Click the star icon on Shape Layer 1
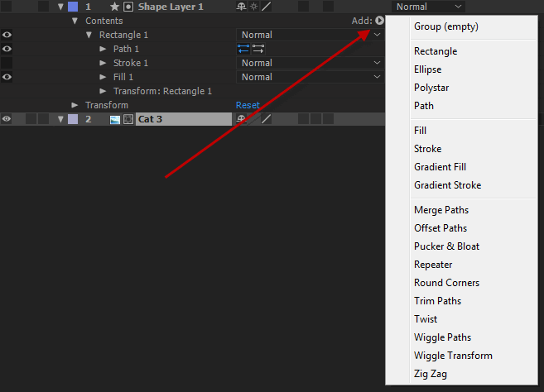Screen dimensions: 544x392 114,7
